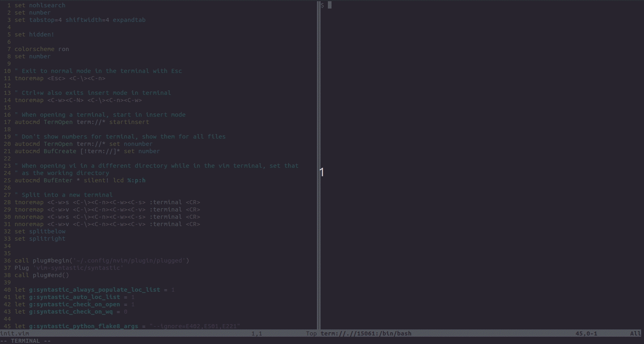
Task: Click 'init.vim' filename in status line
Action: pyautogui.click(x=15, y=333)
